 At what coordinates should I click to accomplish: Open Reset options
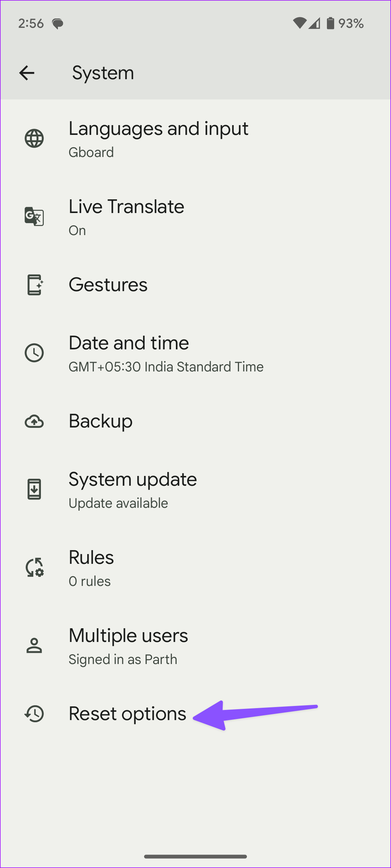127,714
